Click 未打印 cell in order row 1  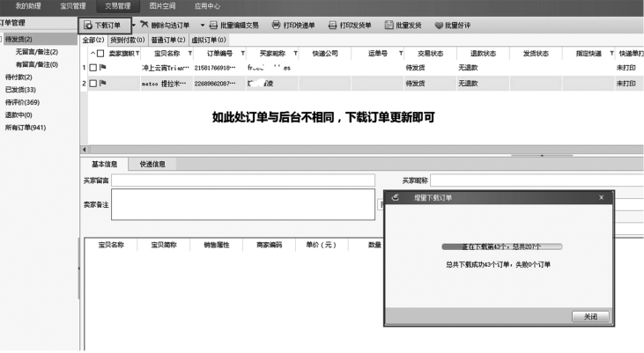pyautogui.click(x=625, y=68)
